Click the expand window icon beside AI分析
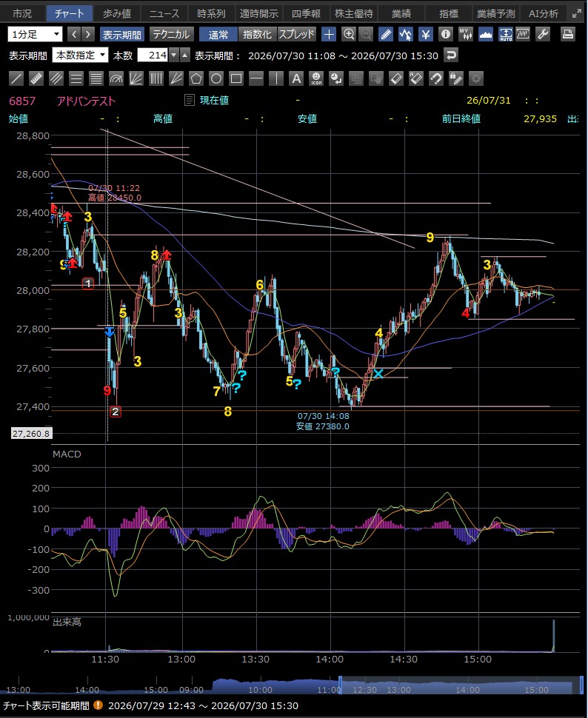Image resolution: width=588 pixels, height=718 pixels. (577, 14)
